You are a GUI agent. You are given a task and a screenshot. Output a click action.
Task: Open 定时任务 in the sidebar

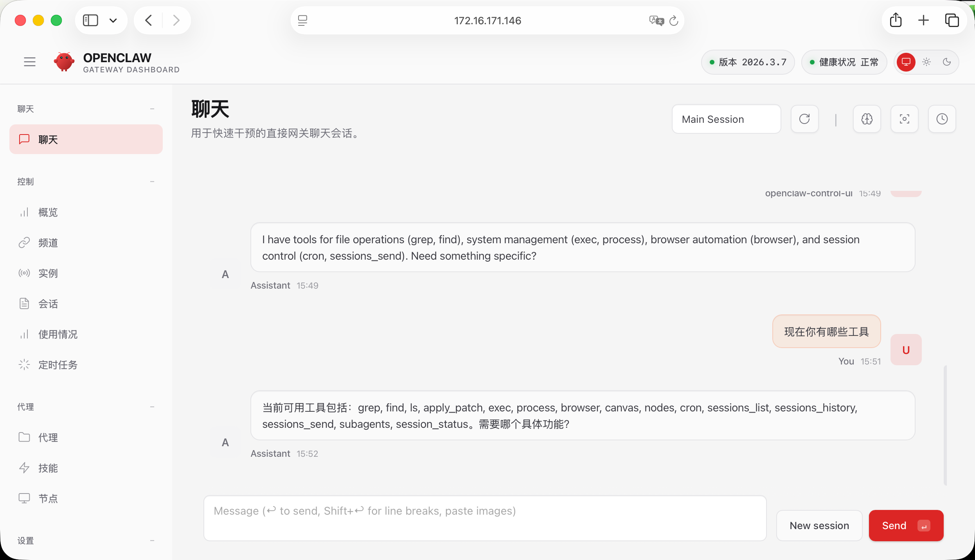[58, 365]
